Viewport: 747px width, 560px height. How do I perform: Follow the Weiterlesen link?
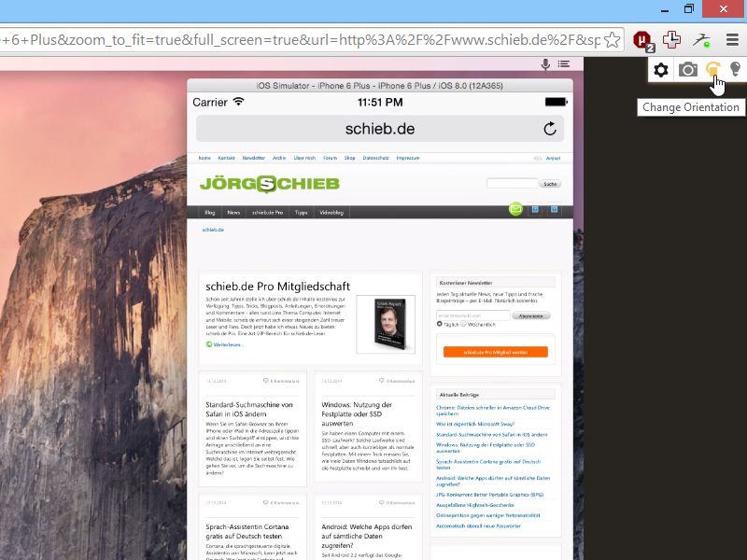228,344
